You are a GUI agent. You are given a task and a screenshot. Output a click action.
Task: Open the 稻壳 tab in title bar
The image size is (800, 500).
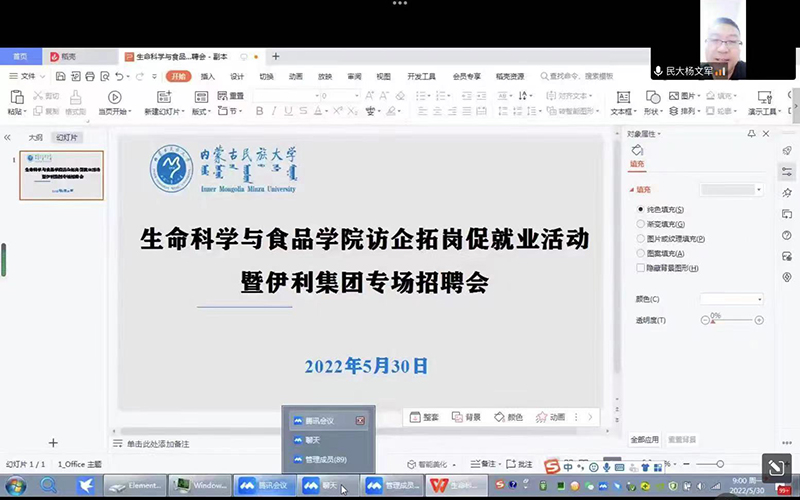pyautogui.click(x=68, y=57)
